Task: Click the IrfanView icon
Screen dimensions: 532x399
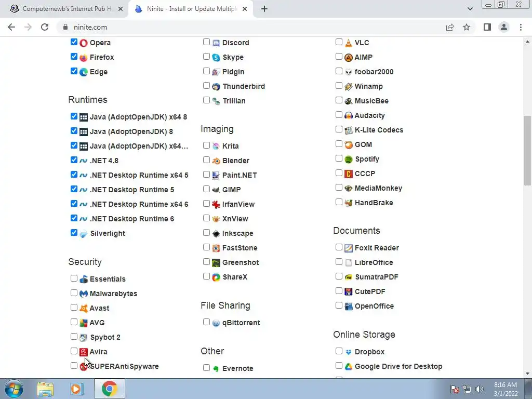Action: click(x=216, y=204)
